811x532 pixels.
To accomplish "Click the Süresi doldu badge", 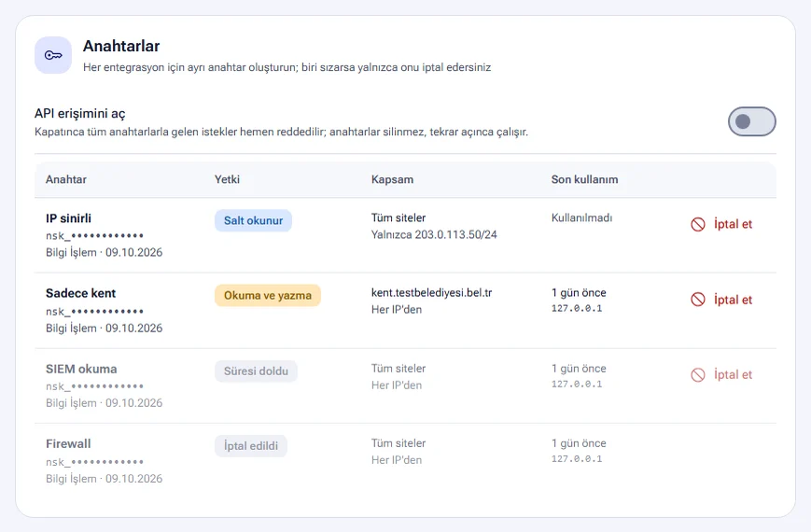I will tap(256, 371).
